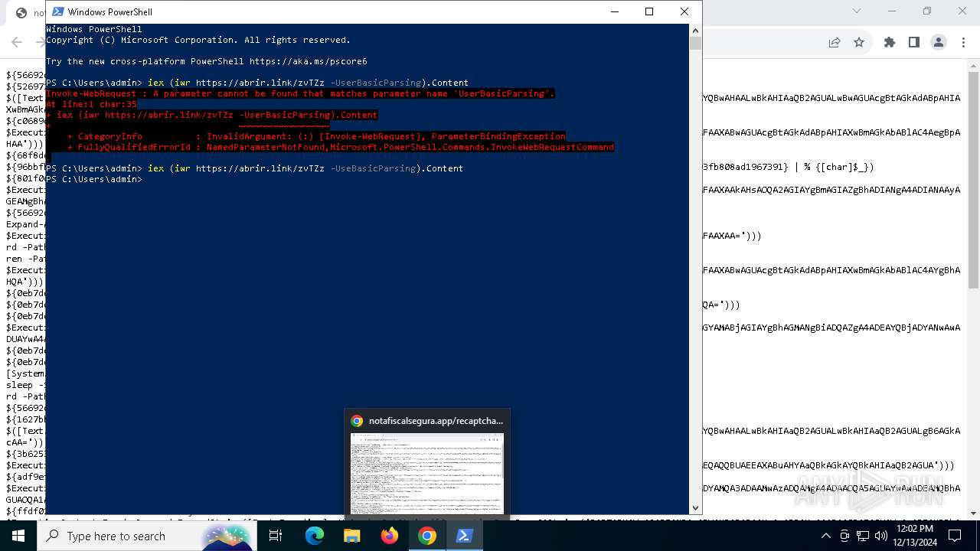Switch to PowerShell taskbar icon
The width and height of the screenshot is (980, 551).
coord(465,536)
